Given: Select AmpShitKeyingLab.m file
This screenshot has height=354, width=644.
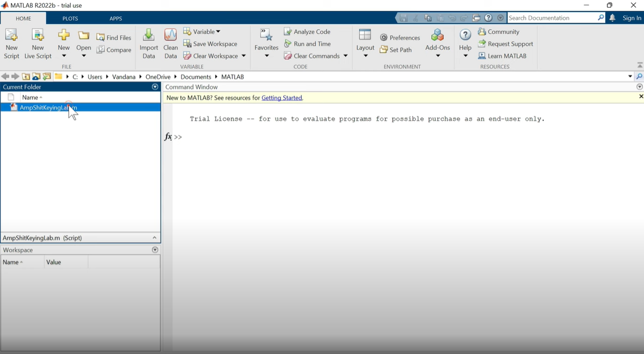Looking at the screenshot, I should [80, 107].
